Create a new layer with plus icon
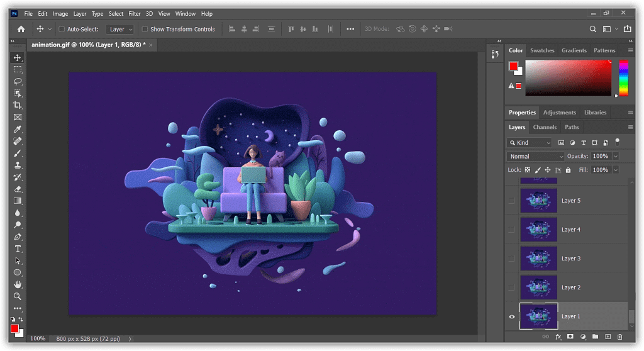 (608, 337)
